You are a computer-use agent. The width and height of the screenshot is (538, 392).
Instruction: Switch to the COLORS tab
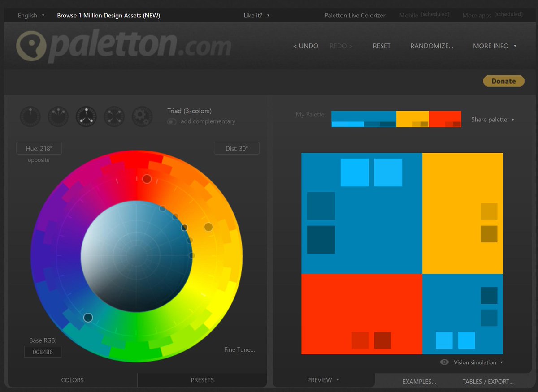[73, 380]
